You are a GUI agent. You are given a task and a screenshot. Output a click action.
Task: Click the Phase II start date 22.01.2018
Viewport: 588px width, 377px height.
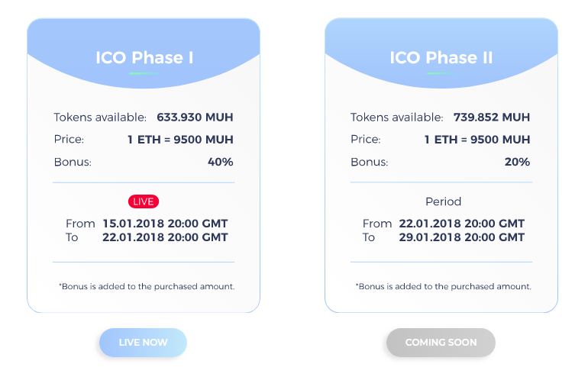(x=430, y=224)
